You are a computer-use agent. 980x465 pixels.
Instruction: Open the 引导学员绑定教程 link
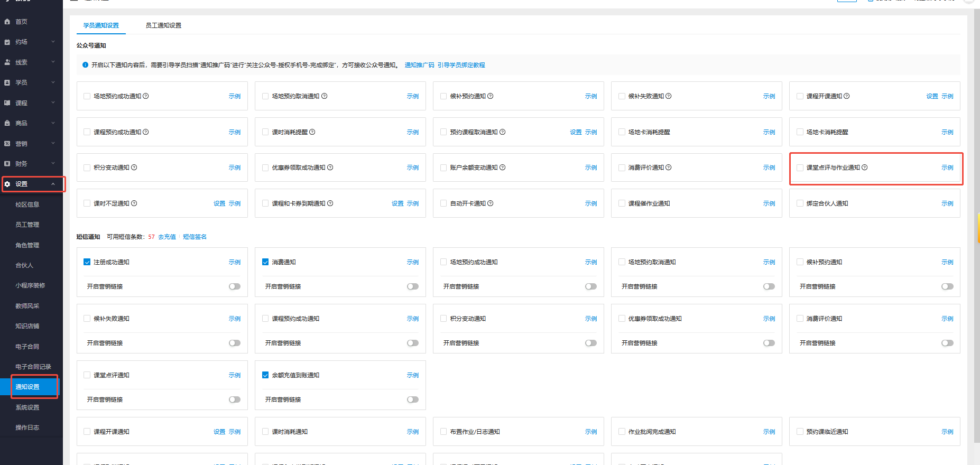[461, 65]
